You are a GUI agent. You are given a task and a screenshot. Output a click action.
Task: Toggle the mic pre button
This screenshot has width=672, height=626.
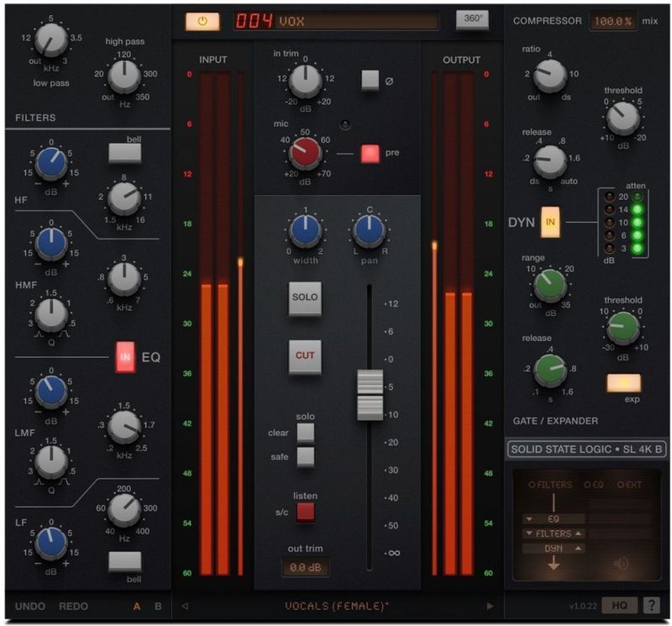click(x=370, y=153)
